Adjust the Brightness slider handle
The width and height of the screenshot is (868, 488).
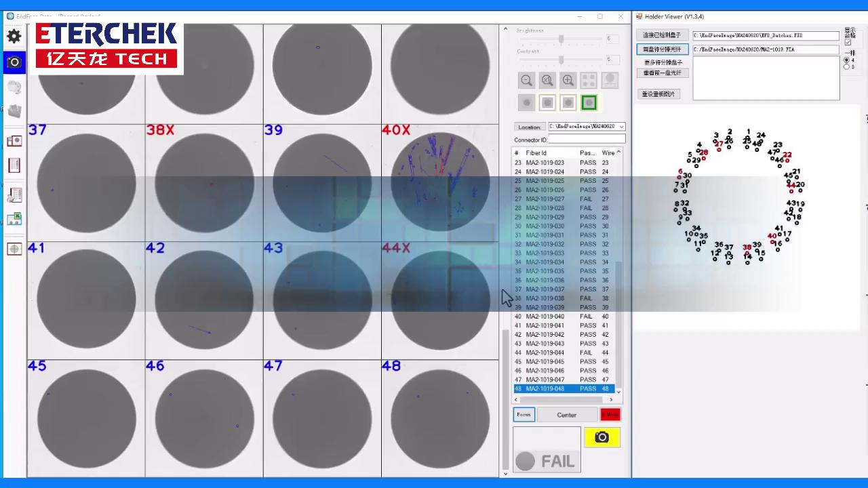(561, 39)
